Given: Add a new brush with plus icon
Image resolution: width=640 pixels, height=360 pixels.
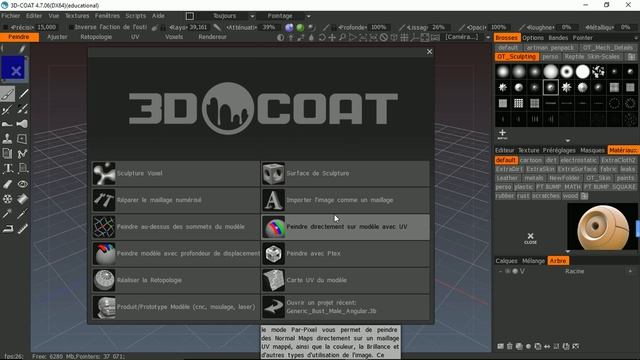Looking at the screenshot, I should 502,133.
